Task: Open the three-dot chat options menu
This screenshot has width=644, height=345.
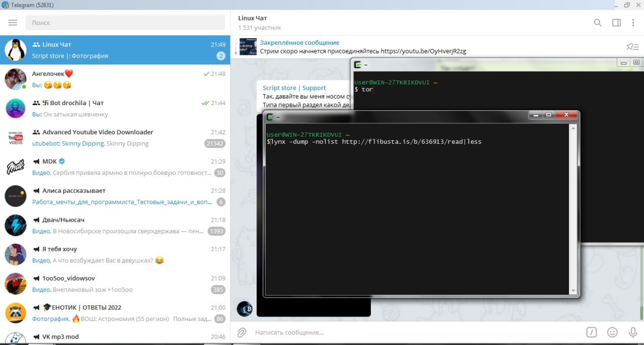Action: pyautogui.click(x=633, y=23)
